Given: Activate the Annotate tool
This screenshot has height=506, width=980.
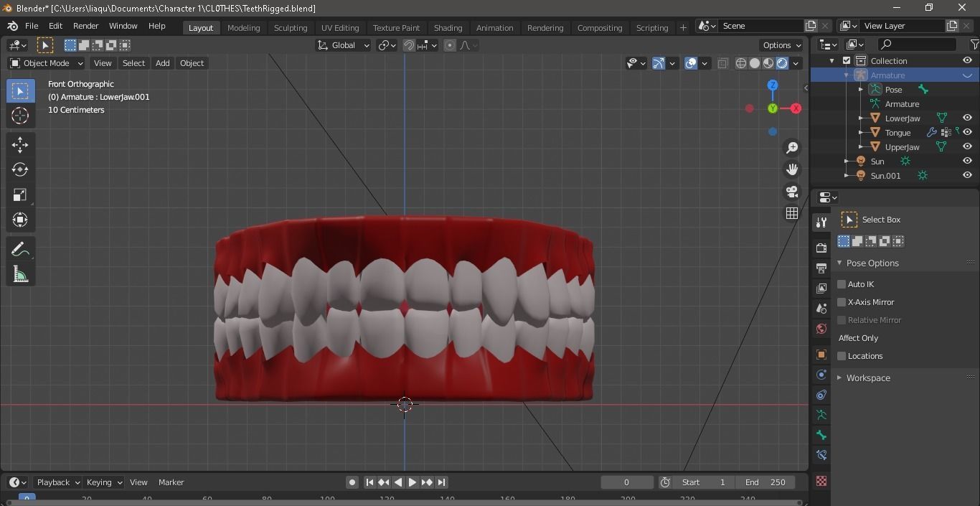Looking at the screenshot, I should point(20,248).
